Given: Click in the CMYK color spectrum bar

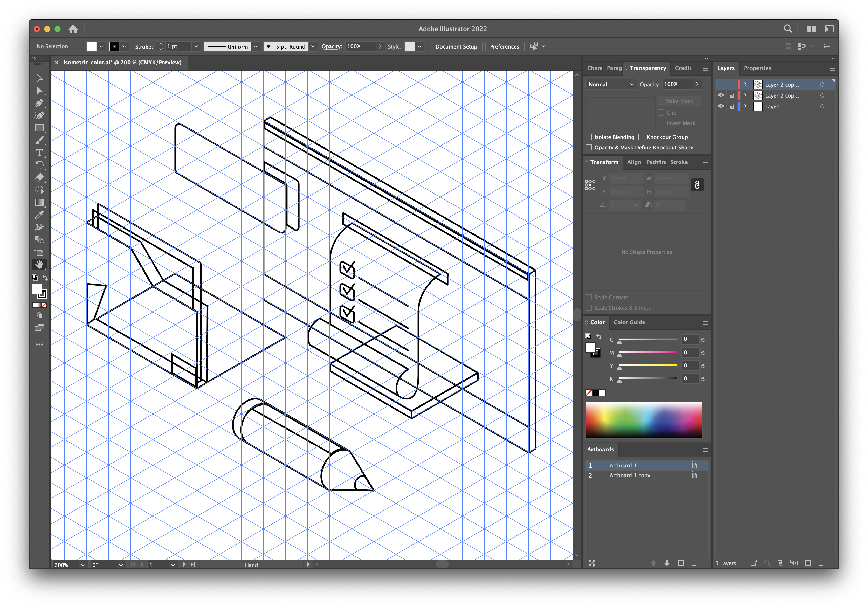Looking at the screenshot, I should [643, 419].
